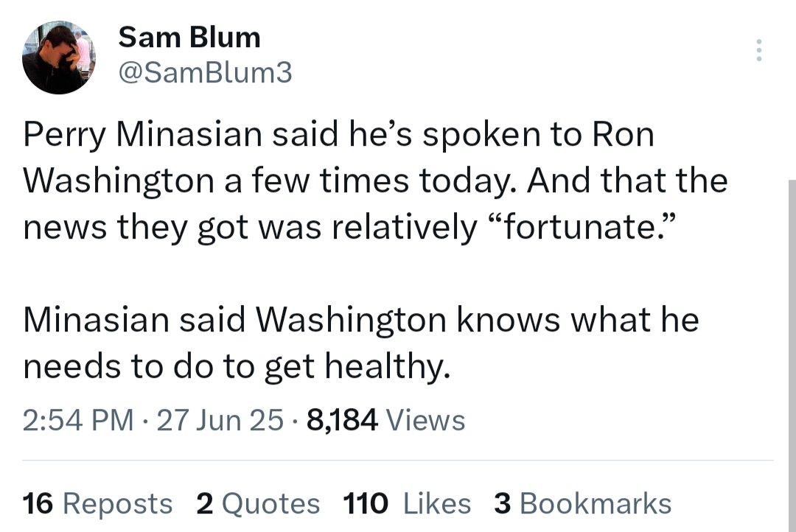796x532 pixels.
Task: Click the name Perry Minasian starting the tweet
Action: coord(143,135)
